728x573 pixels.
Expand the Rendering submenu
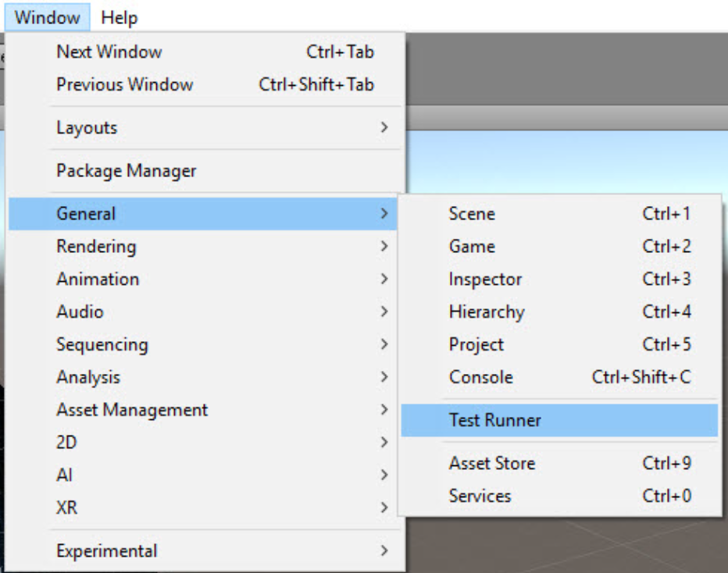click(96, 247)
